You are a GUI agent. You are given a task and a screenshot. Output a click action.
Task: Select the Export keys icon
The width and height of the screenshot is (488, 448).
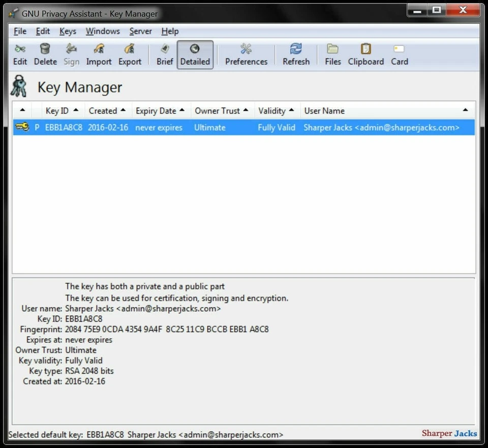tap(130, 53)
